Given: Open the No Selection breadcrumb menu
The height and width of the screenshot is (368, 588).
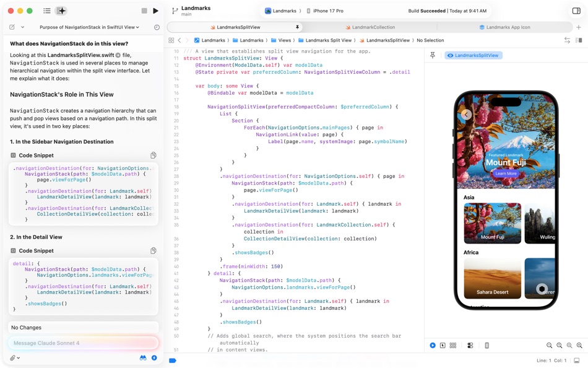Looking at the screenshot, I should (x=430, y=40).
